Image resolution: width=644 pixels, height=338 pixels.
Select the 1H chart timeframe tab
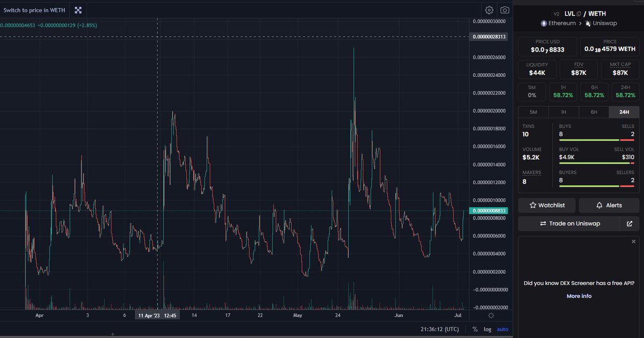(x=563, y=112)
